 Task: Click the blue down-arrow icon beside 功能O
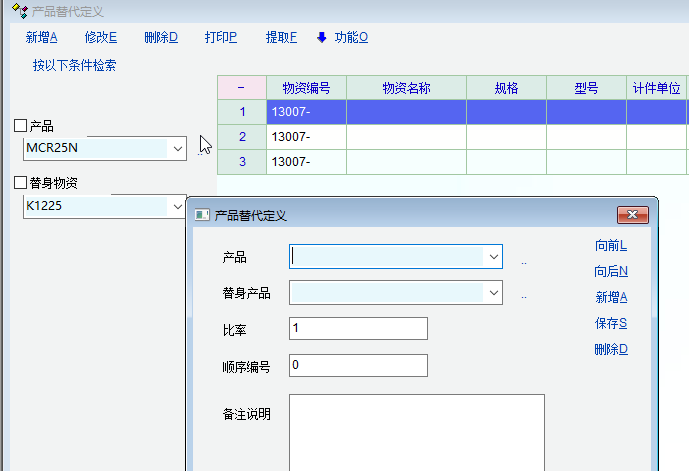coord(322,38)
